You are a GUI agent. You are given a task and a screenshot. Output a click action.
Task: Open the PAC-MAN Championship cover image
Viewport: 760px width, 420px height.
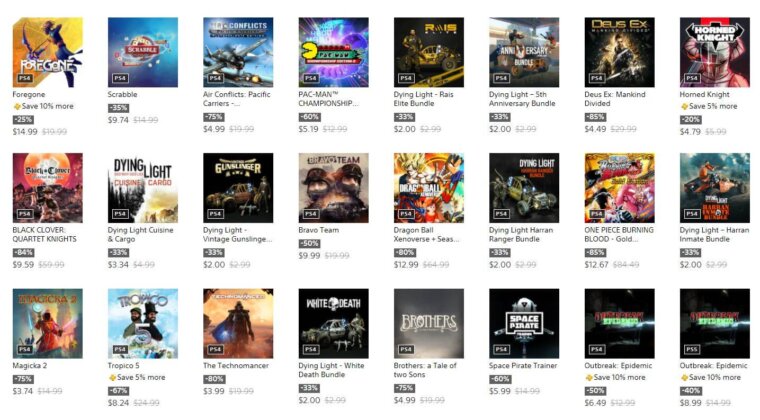click(x=333, y=52)
